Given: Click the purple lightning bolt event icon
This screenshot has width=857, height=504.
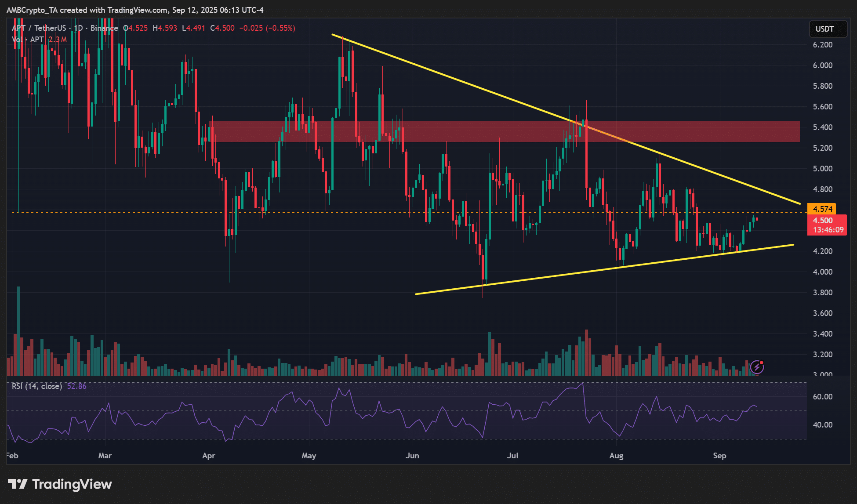Looking at the screenshot, I should 757,367.
